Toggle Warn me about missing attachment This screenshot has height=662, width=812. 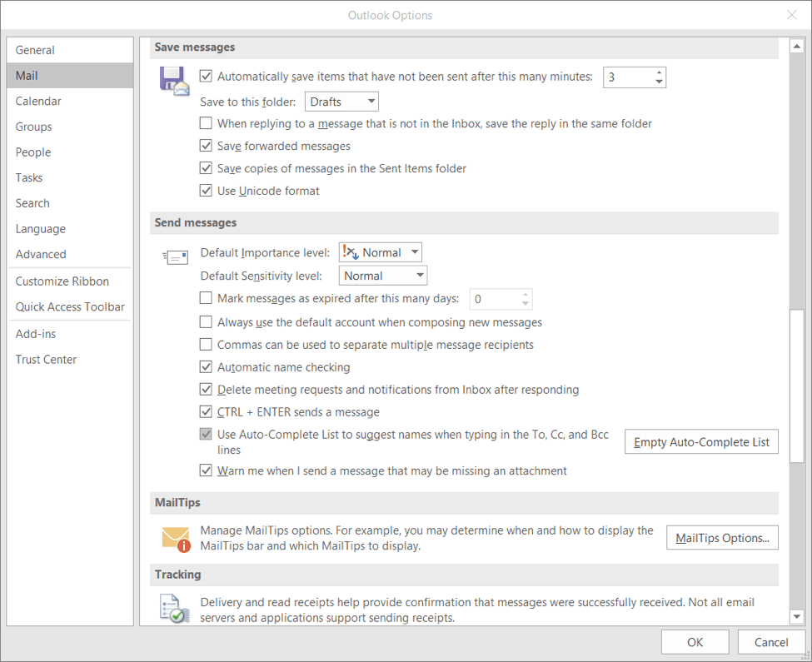207,470
